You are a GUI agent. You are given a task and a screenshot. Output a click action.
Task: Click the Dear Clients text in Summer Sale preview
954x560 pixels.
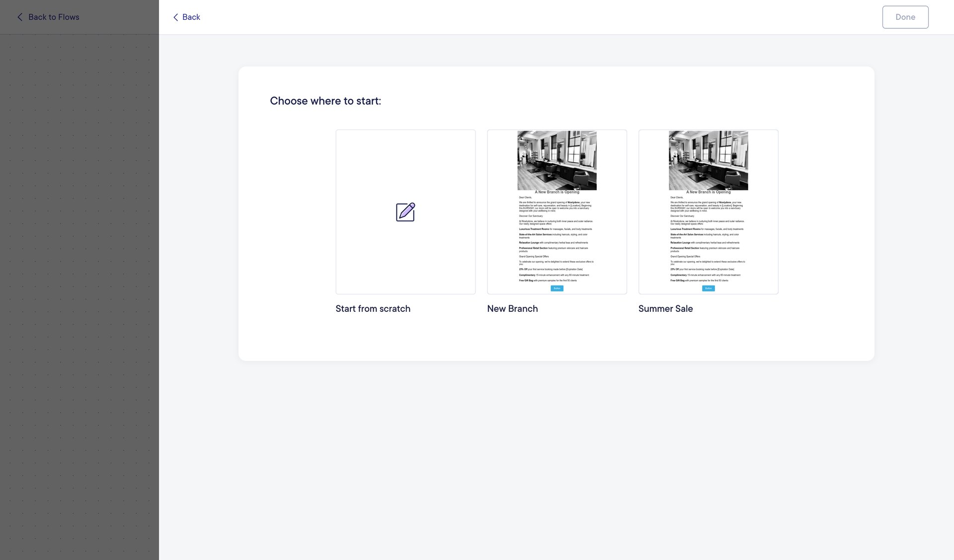click(x=677, y=197)
